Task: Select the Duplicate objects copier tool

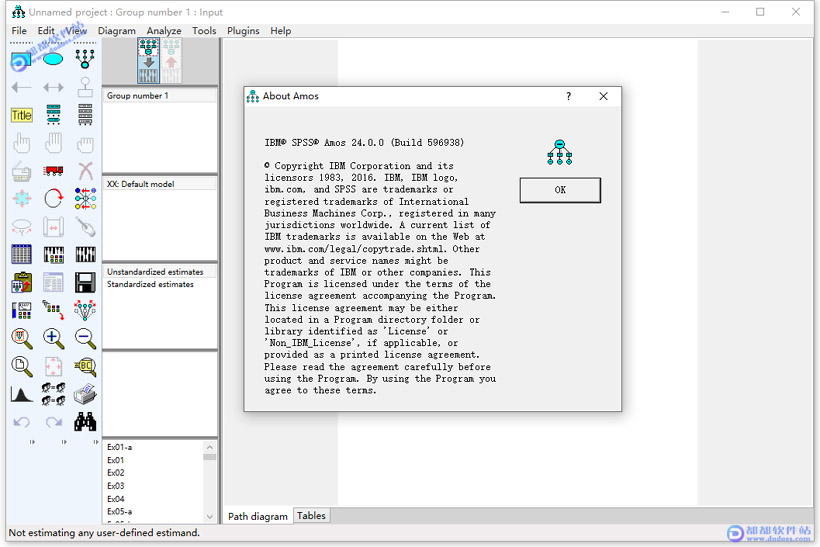Action: 21,171
